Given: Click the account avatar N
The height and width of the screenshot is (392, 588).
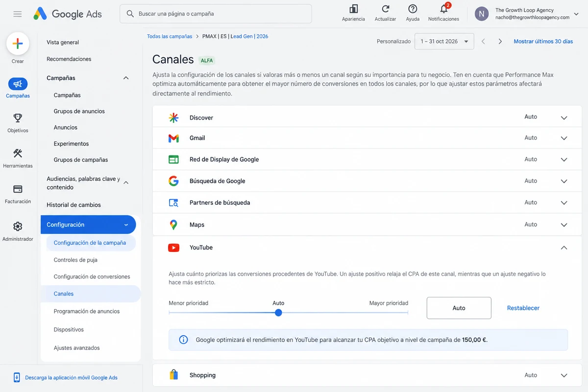Looking at the screenshot, I should [482, 14].
